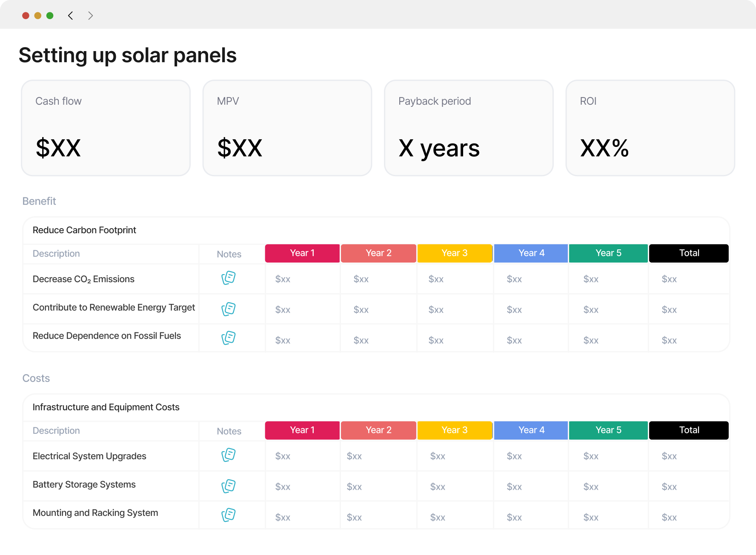This screenshot has height=555, width=756.
Task: Click the black Total header in Benefit table
Action: (689, 253)
